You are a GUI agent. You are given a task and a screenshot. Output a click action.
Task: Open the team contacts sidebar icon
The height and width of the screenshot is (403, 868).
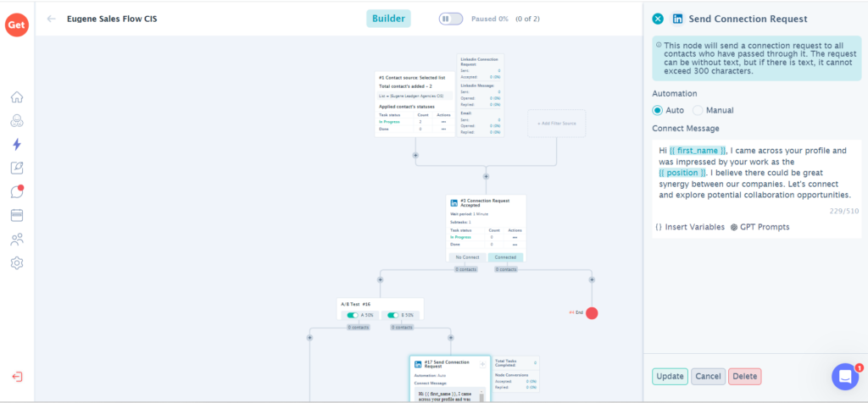17,240
